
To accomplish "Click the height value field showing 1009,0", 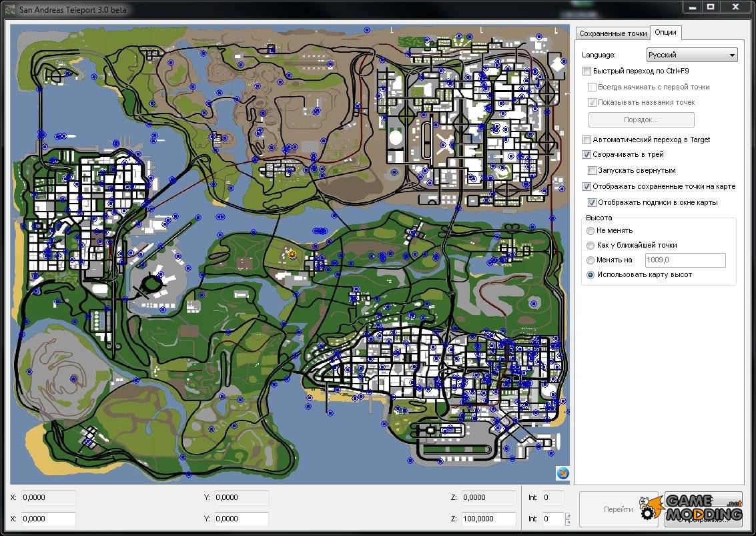I will [x=685, y=260].
